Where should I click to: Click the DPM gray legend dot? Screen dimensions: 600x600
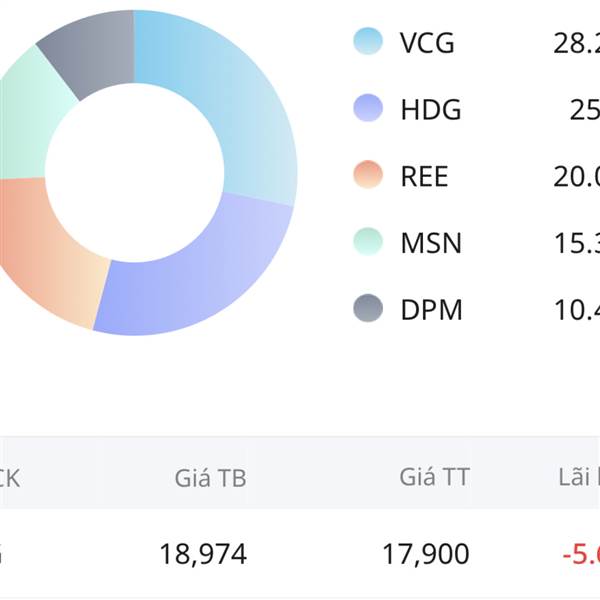click(368, 308)
